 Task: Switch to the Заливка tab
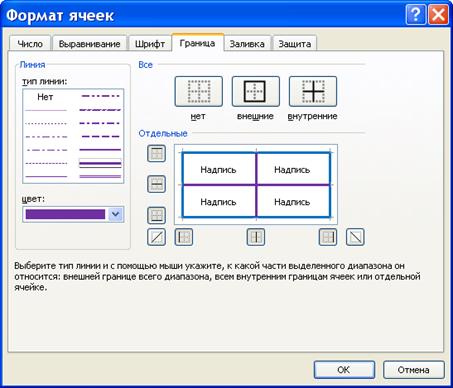[247, 44]
